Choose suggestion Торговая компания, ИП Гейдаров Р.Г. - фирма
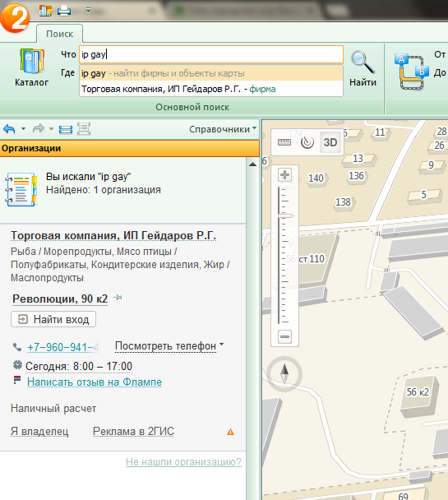Image resolution: width=448 pixels, height=500 pixels. 211,89
